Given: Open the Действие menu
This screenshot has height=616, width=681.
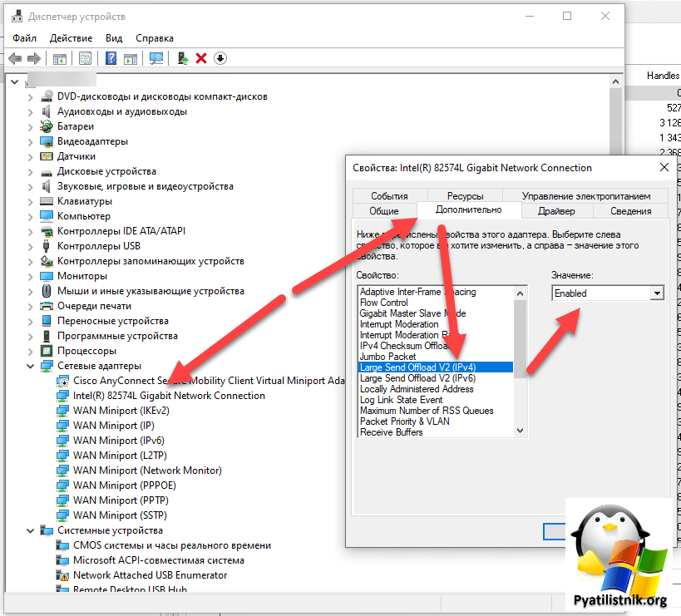Looking at the screenshot, I should click(71, 38).
